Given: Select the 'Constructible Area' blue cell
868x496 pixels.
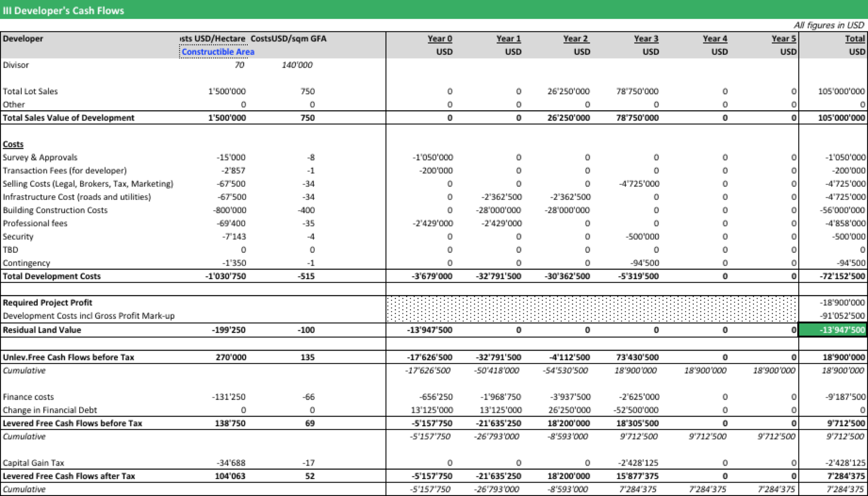Looking at the screenshot, I should point(218,52).
